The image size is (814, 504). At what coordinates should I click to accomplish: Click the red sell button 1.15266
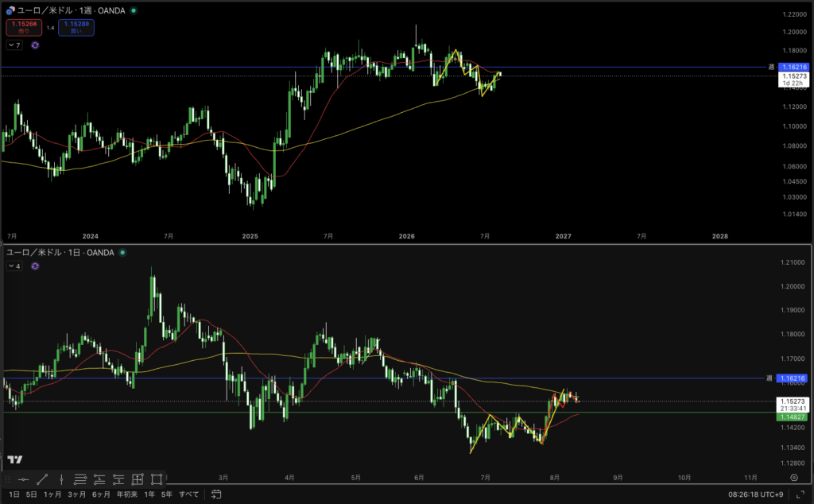[24, 28]
